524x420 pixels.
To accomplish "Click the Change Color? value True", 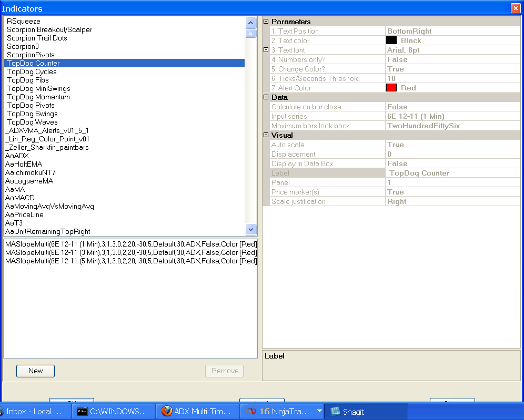I will (x=453, y=69).
